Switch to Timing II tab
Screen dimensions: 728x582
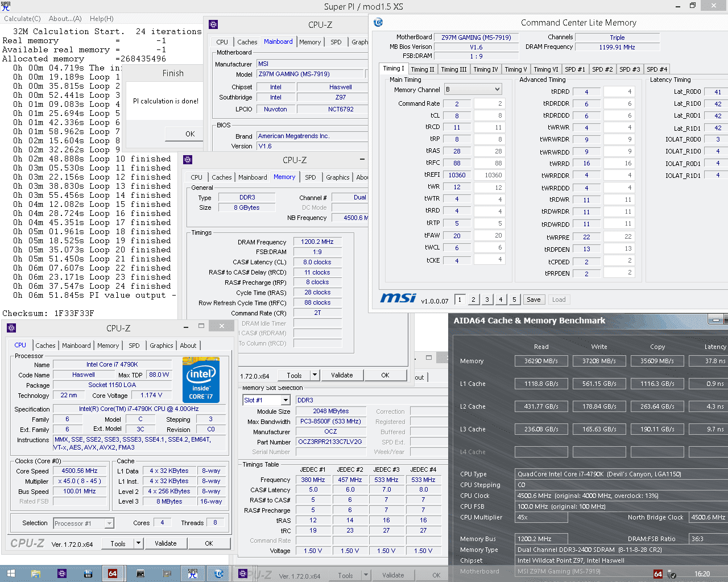tap(423, 69)
